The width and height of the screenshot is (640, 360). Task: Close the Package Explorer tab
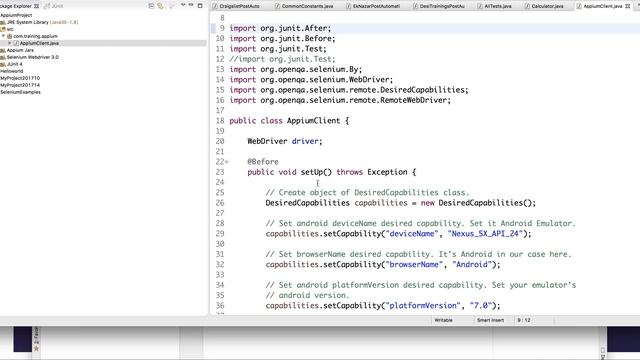click(x=36, y=6)
